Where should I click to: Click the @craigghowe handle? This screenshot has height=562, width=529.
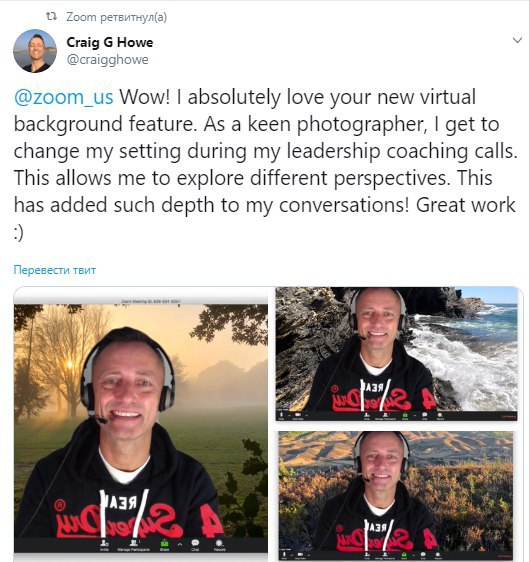point(108,59)
